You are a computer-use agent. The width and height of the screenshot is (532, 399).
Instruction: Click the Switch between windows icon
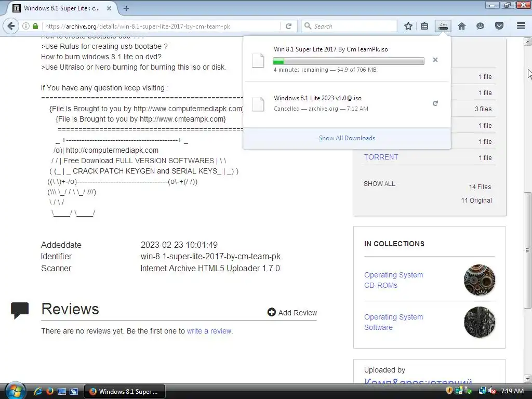point(74,391)
